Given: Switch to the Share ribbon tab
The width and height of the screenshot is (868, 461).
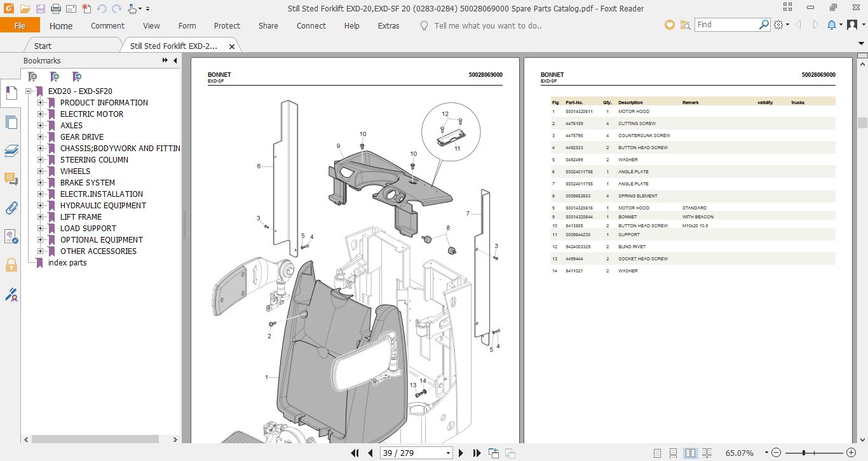Looking at the screenshot, I should tap(268, 26).
